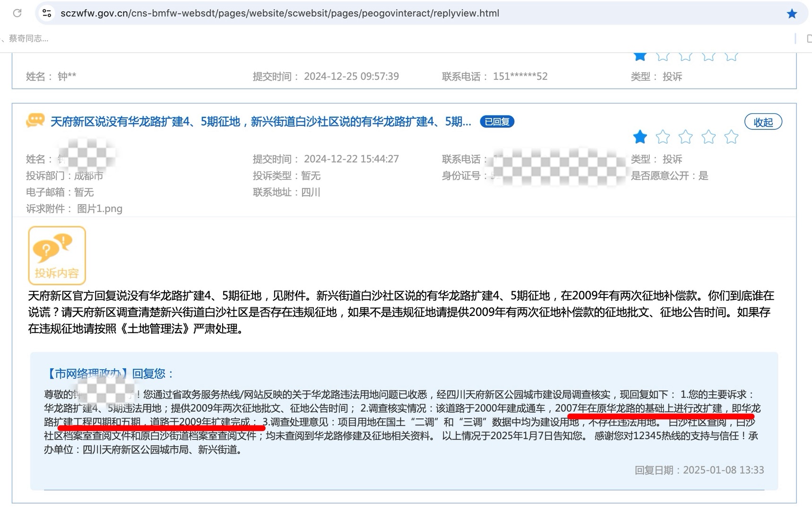Open the bookmark bar item 蔡奇同志...
Image resolution: width=812 pixels, height=510 pixels.
[28, 39]
